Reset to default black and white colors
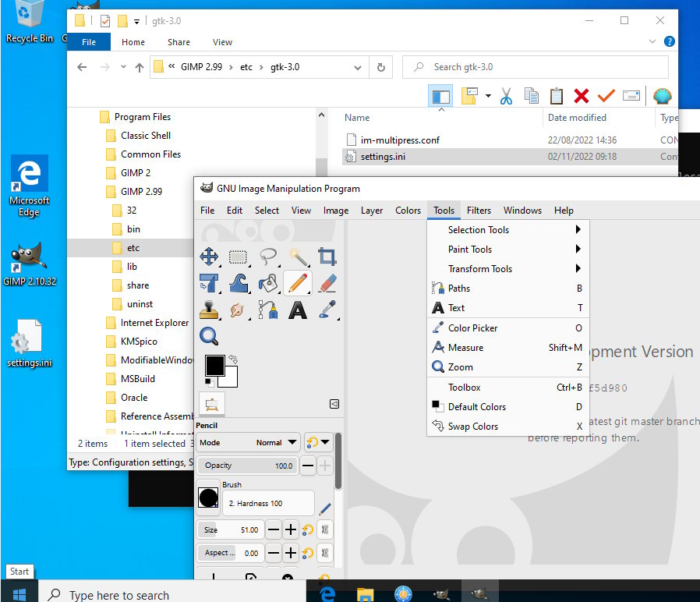This screenshot has width=700, height=602. coord(209,382)
